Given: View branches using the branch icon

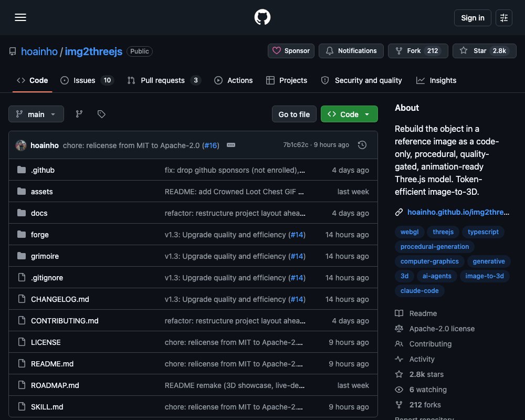Looking at the screenshot, I should 79,114.
